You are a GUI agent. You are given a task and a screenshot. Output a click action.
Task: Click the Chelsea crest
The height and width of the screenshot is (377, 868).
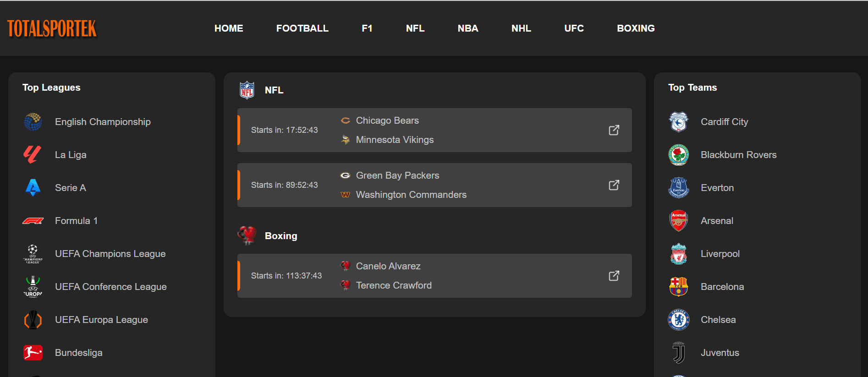click(679, 320)
